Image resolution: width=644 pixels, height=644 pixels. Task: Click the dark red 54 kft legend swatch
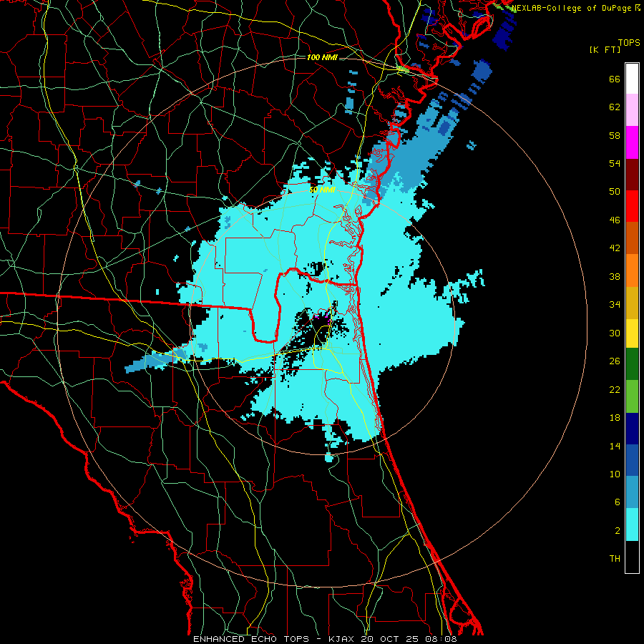pyautogui.click(x=632, y=175)
